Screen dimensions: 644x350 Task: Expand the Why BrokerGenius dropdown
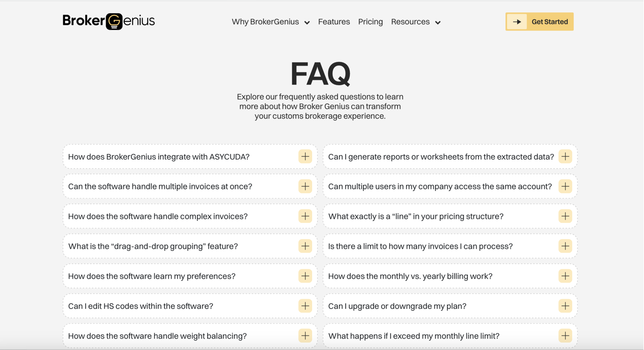point(270,22)
